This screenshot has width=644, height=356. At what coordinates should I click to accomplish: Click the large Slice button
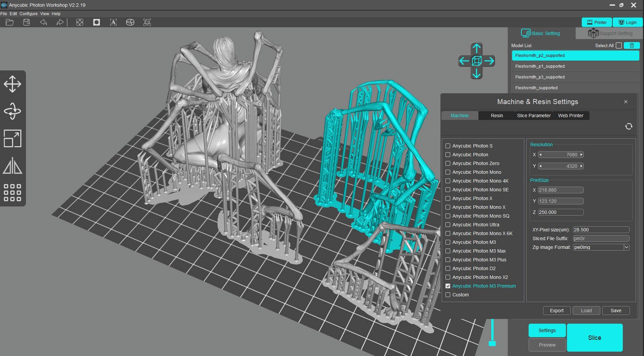(594, 337)
